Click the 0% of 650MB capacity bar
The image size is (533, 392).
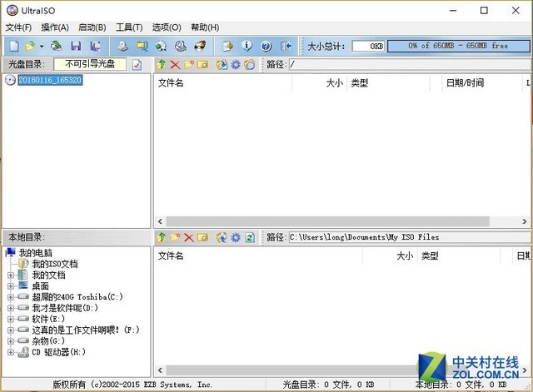tap(458, 46)
